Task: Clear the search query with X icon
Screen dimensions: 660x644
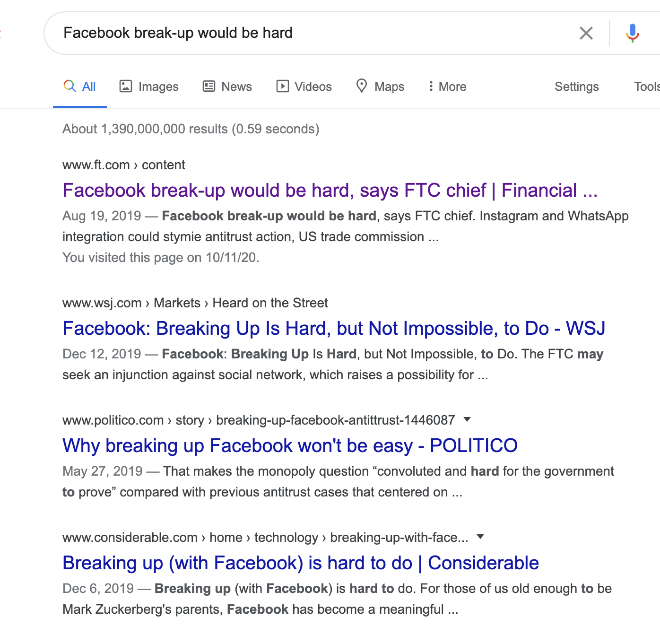Action: (x=586, y=33)
